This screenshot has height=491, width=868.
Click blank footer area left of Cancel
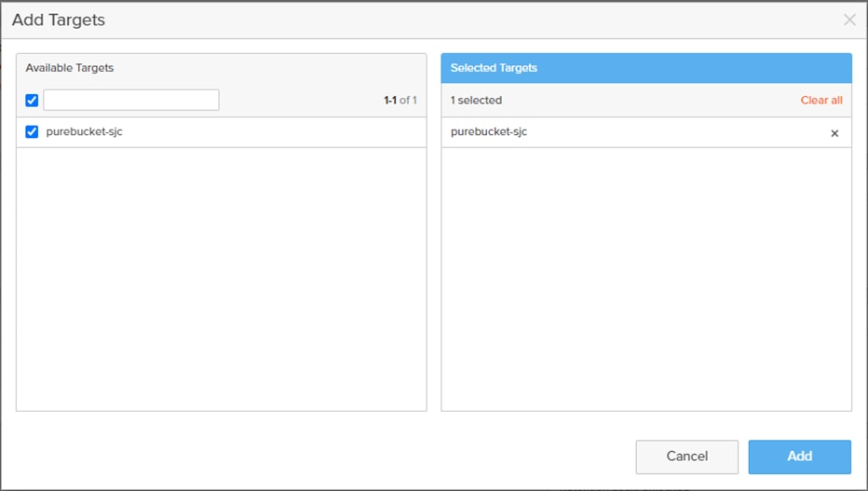[x=317, y=457]
